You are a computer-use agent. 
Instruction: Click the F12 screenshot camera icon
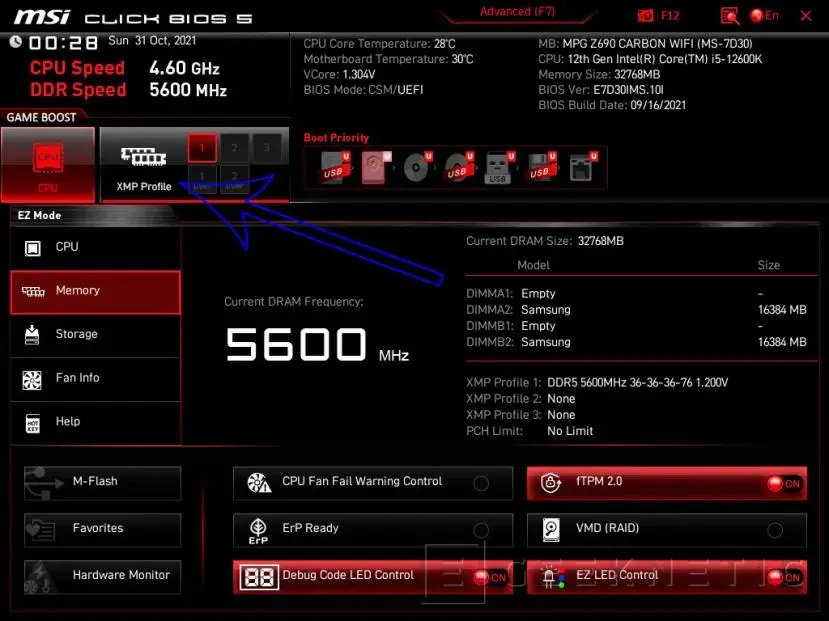pos(645,15)
